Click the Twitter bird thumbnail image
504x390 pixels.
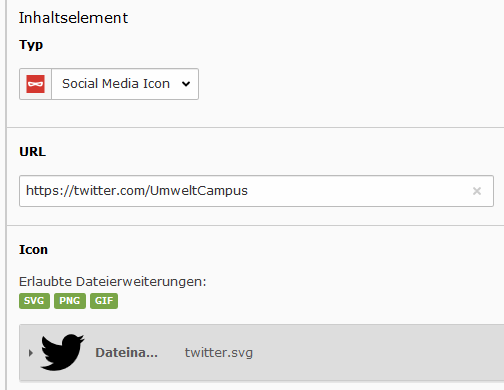pos(62,352)
